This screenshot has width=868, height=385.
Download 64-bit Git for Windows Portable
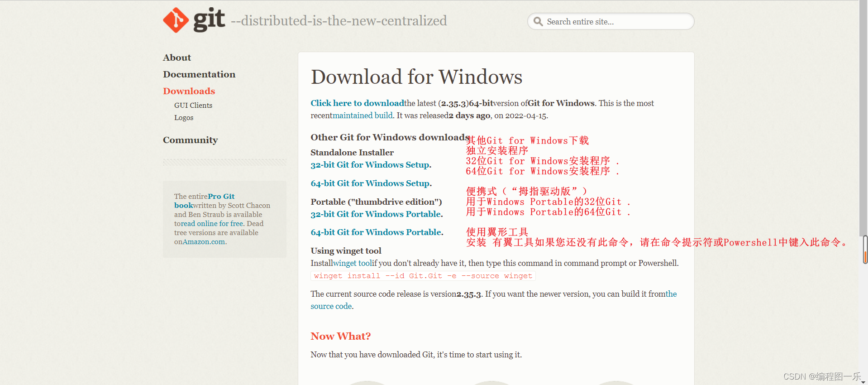[377, 232]
